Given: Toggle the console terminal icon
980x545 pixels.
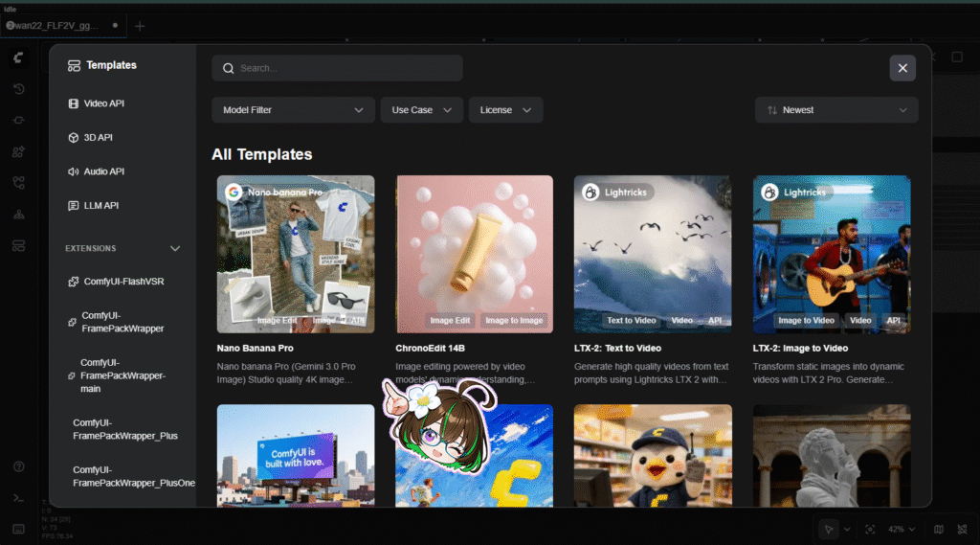Looking at the screenshot, I should click(18, 497).
